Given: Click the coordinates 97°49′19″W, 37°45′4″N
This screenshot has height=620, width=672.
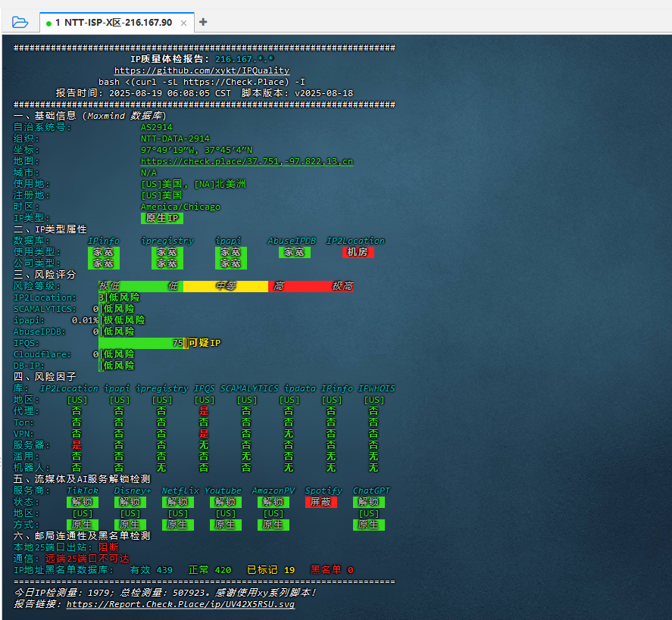Looking at the screenshot, I should (x=197, y=150).
